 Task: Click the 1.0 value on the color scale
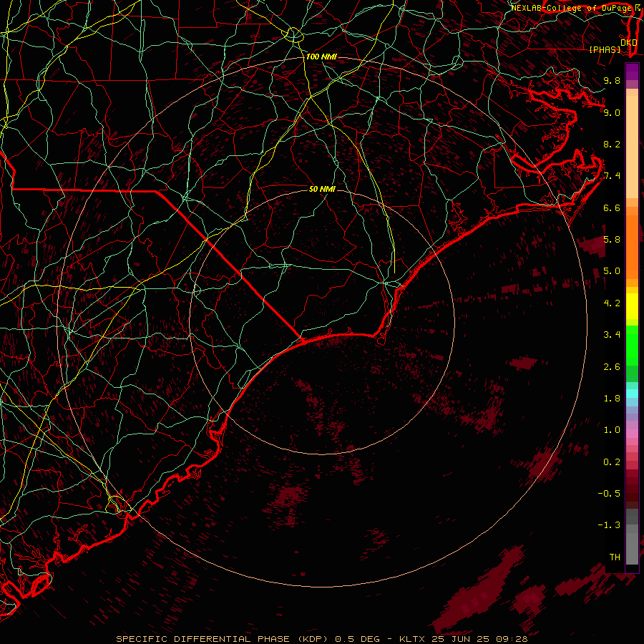click(612, 430)
